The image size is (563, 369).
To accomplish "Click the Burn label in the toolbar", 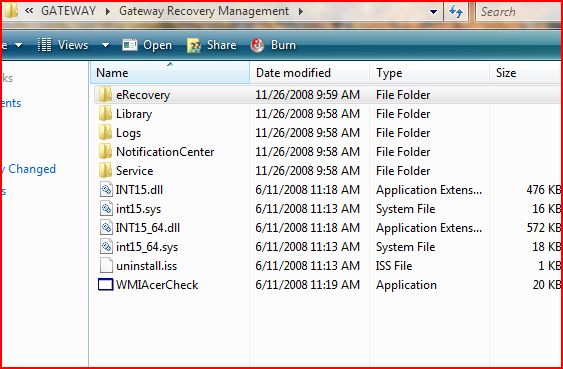I will click(283, 45).
